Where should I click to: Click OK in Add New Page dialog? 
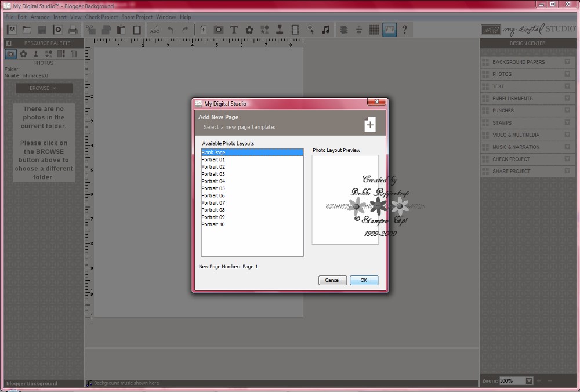[x=364, y=280]
